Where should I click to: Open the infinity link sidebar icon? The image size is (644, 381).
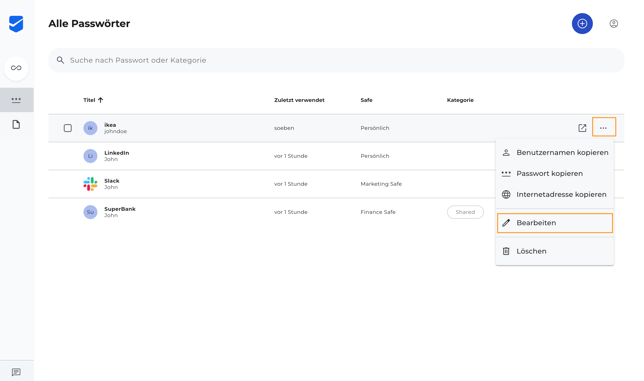(x=16, y=68)
